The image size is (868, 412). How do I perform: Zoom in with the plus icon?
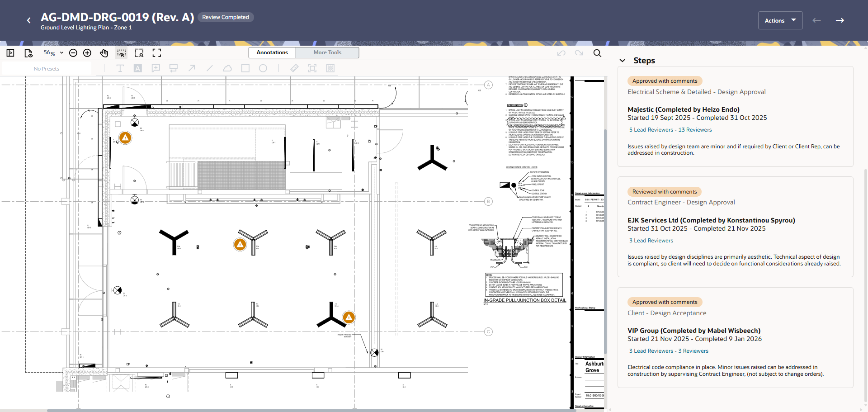coord(87,53)
